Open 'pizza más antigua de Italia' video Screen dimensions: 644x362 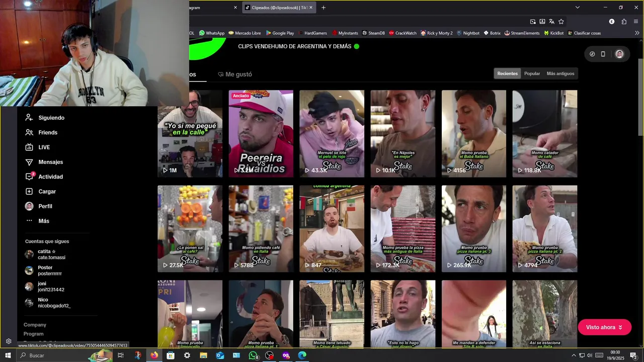403,229
